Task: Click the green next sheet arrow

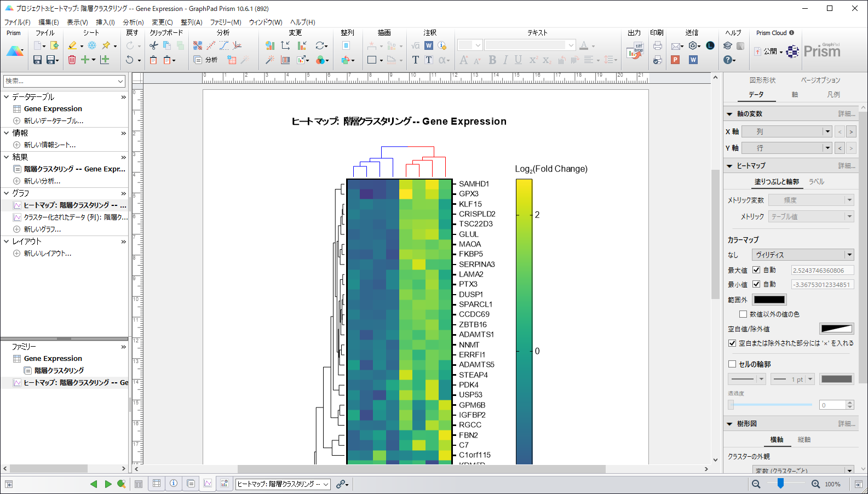Action: (108, 484)
